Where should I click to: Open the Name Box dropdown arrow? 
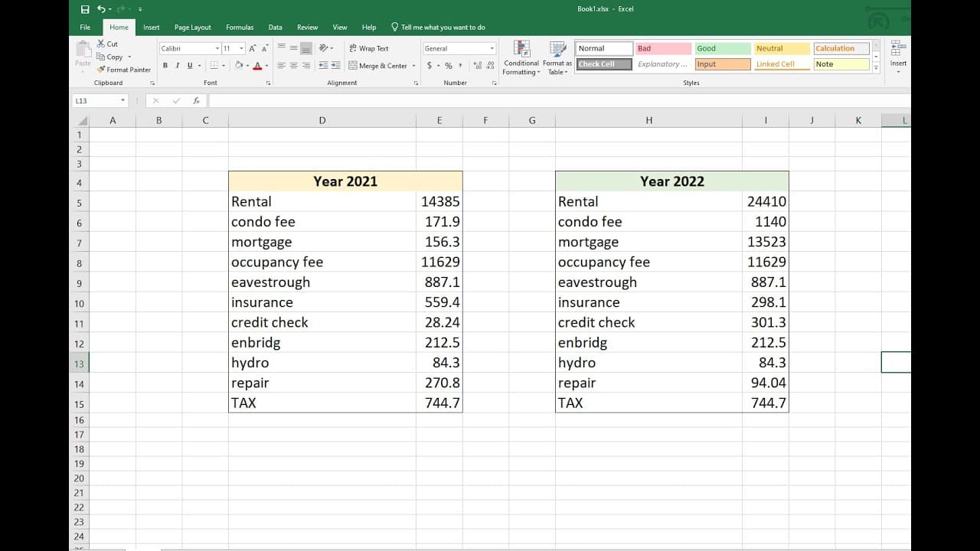click(x=122, y=100)
